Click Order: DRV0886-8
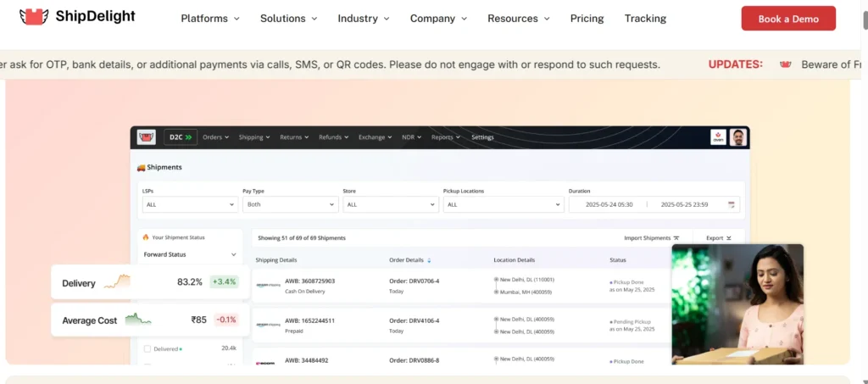Image resolution: width=868 pixels, height=384 pixels. tap(414, 360)
